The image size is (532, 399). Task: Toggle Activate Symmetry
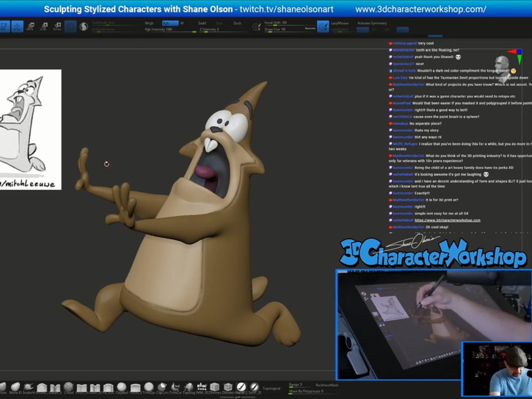pos(372,23)
